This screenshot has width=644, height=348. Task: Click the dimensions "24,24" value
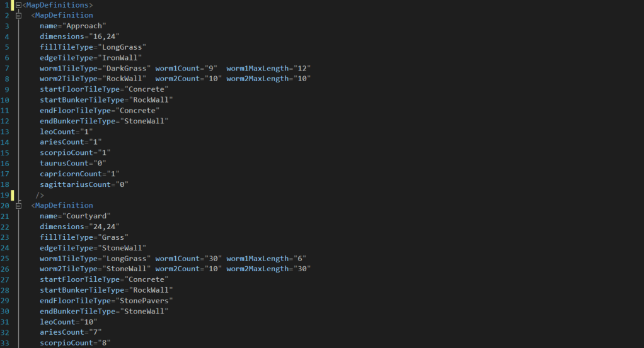[x=104, y=227]
